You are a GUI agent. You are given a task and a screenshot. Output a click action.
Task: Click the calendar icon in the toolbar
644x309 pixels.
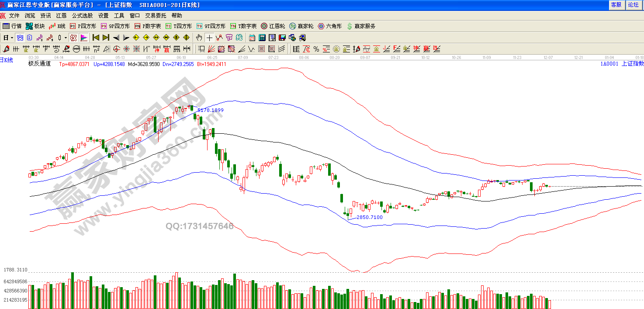coord(252,38)
